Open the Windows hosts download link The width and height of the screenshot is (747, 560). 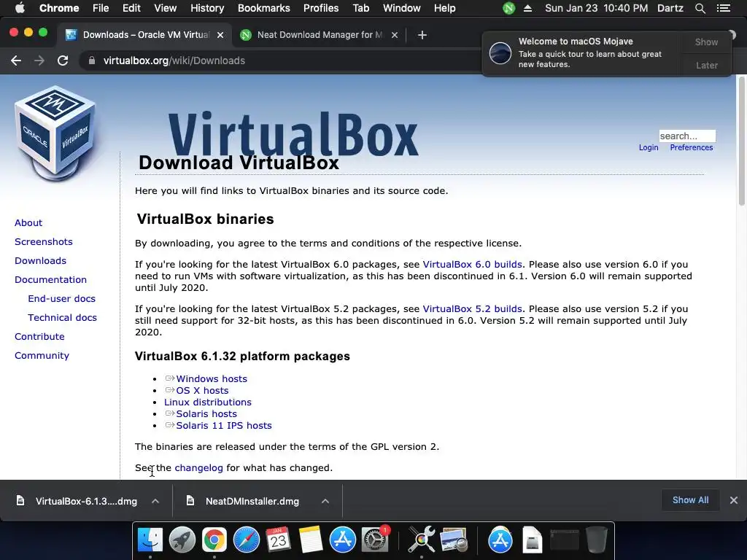tap(212, 378)
